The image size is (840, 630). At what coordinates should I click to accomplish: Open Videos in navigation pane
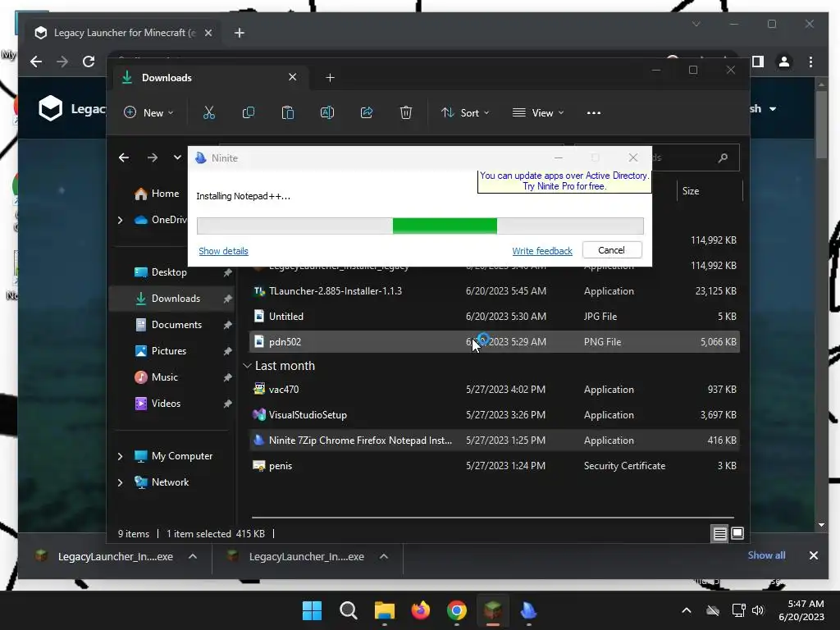coord(157,404)
